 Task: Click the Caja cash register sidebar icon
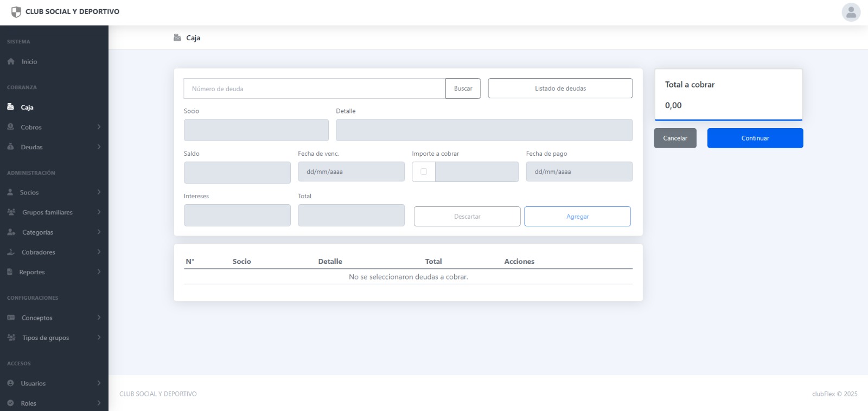(10, 107)
